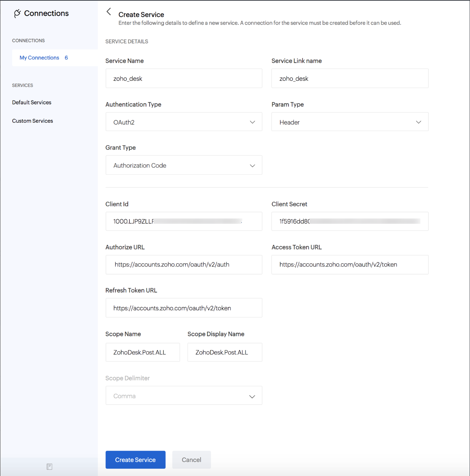Edit the Authorize URL field

click(184, 264)
